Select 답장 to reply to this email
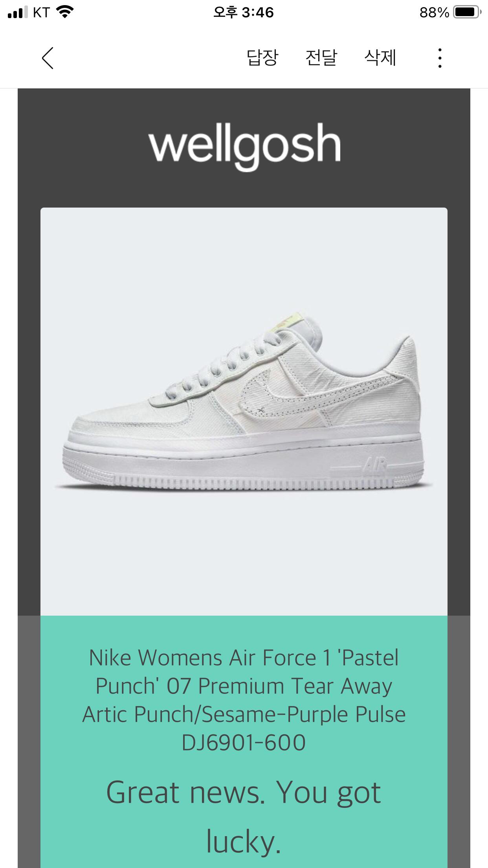Screen dimensions: 488x868 [262, 57]
